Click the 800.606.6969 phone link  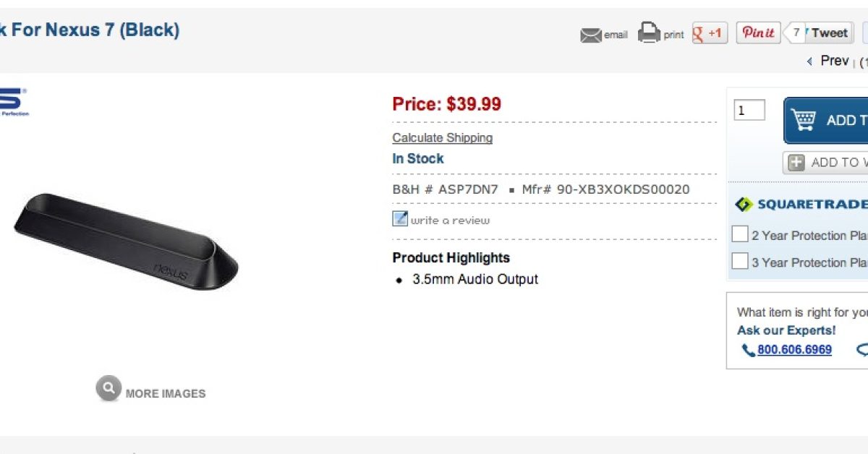coord(794,350)
